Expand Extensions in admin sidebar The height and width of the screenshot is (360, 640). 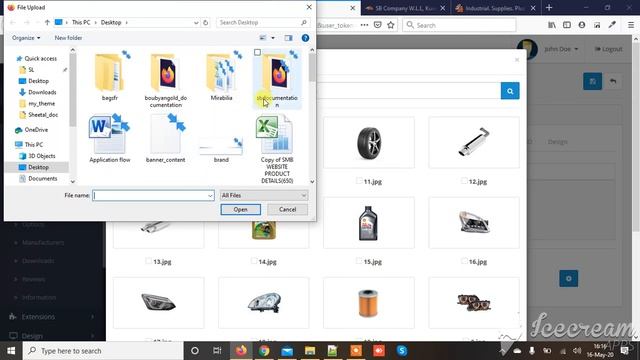point(52,317)
